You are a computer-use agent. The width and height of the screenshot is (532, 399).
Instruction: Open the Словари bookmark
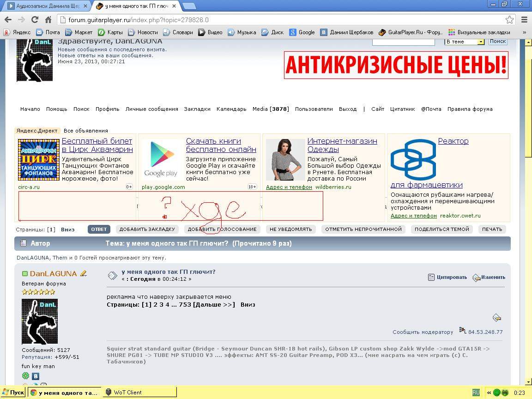pyautogui.click(x=178, y=32)
